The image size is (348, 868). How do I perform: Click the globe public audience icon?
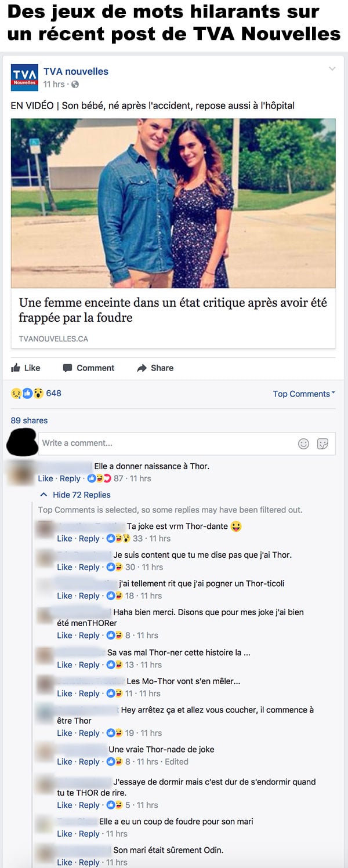coord(75,85)
